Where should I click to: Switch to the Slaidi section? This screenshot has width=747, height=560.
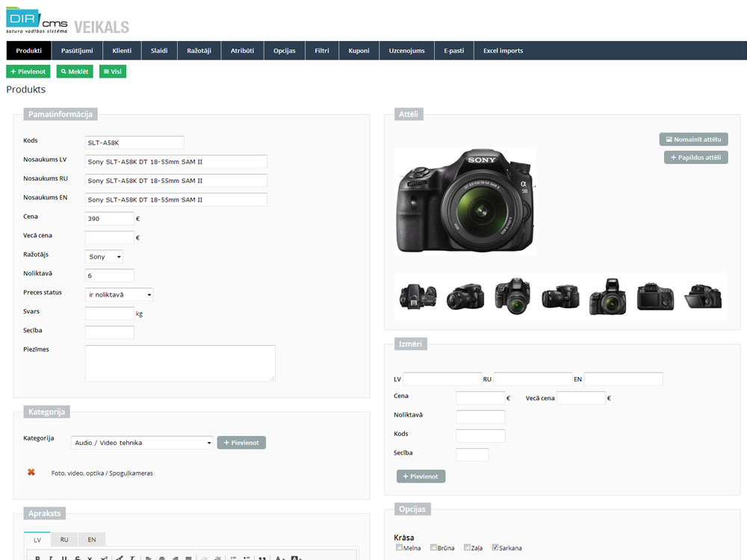159,51
